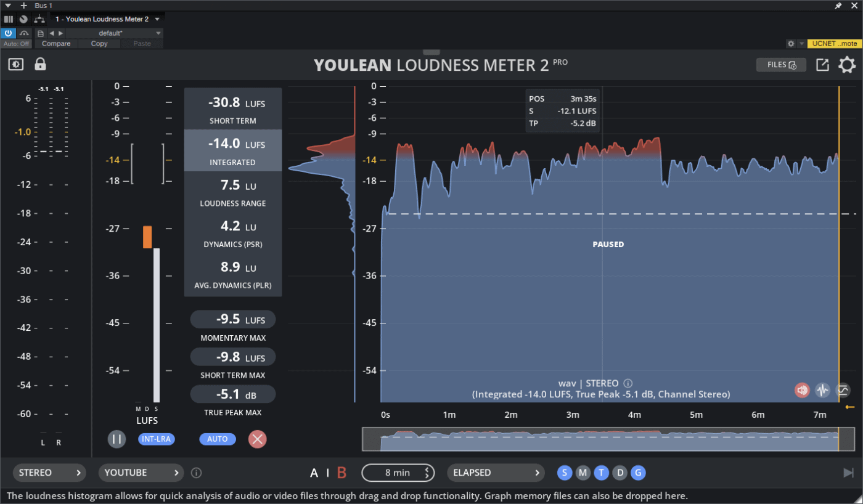The width and height of the screenshot is (863, 504).
Task: Click the red X reset button
Action: point(258,439)
